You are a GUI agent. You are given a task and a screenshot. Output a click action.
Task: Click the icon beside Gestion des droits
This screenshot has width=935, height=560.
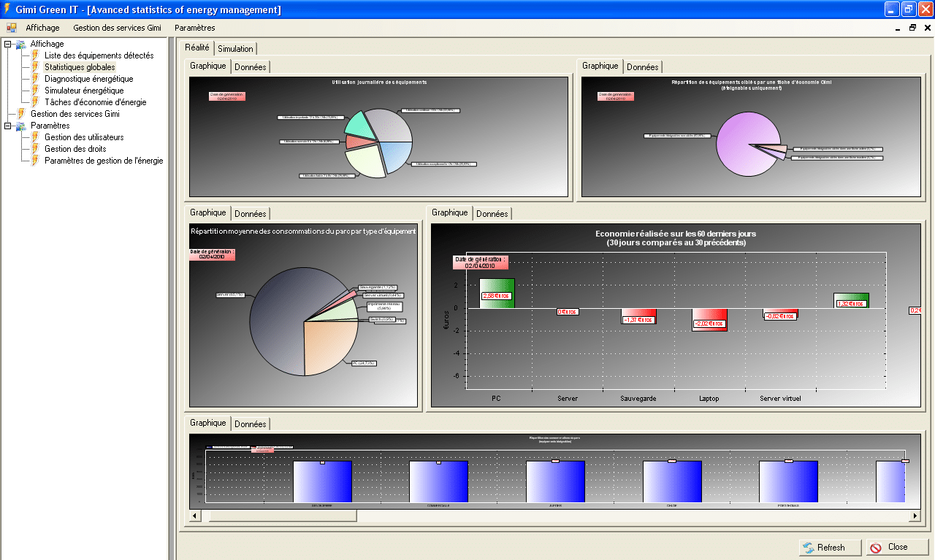click(35, 149)
